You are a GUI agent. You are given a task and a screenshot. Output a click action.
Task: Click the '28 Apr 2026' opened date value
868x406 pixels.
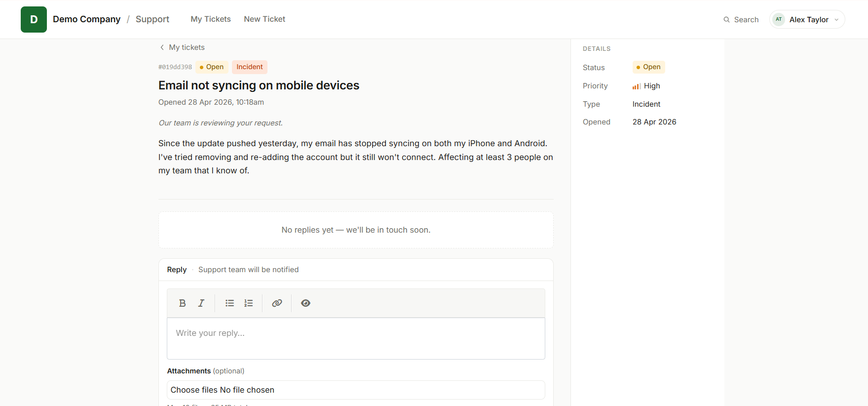[x=654, y=122]
